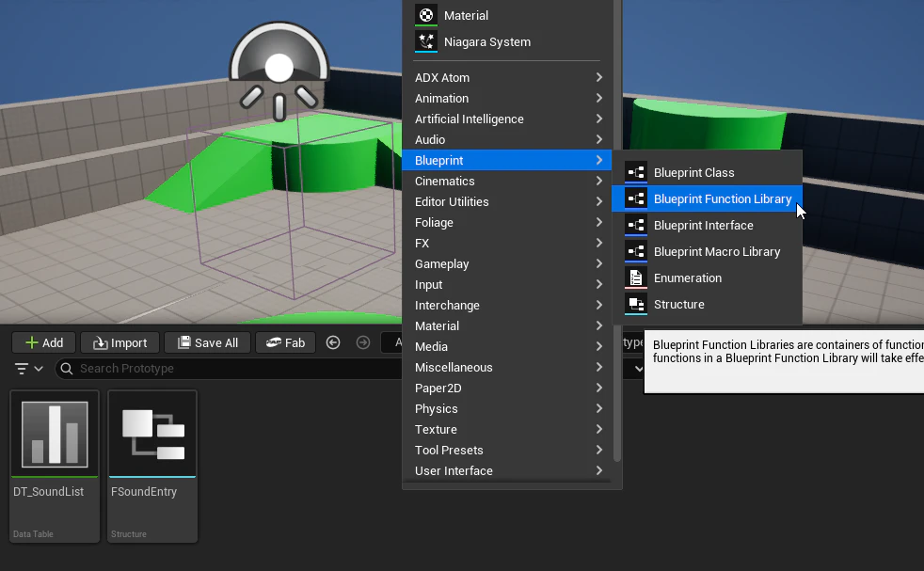
Task: Click the Niagara System icon
Action: pos(426,41)
